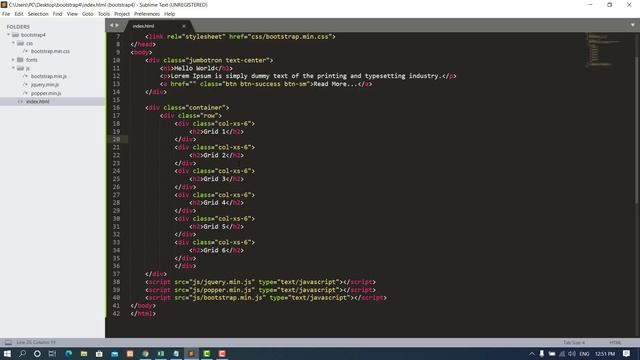Screen dimensions: 640x360
Task: Open Windows Search from the taskbar
Action: [x=22, y=353]
